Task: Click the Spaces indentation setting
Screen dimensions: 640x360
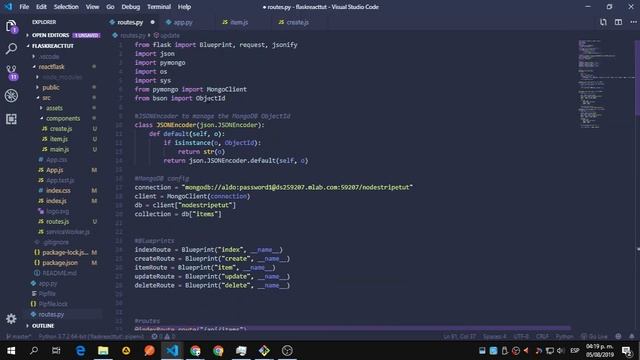Action: tap(494, 337)
